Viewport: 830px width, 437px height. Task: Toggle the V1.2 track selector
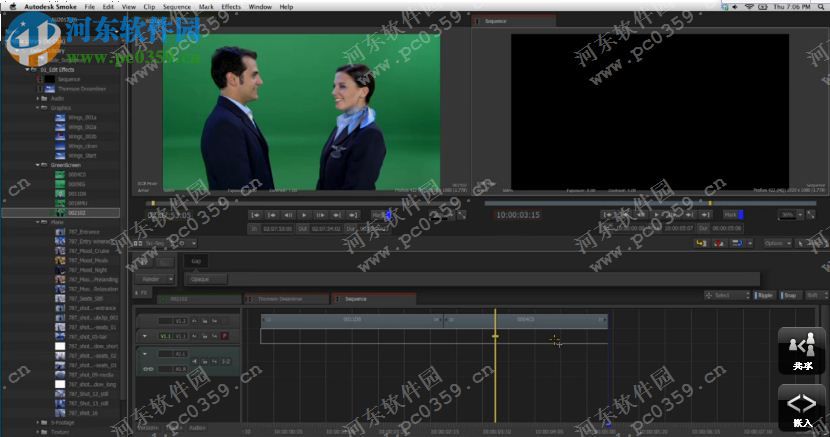pyautogui.click(x=181, y=321)
